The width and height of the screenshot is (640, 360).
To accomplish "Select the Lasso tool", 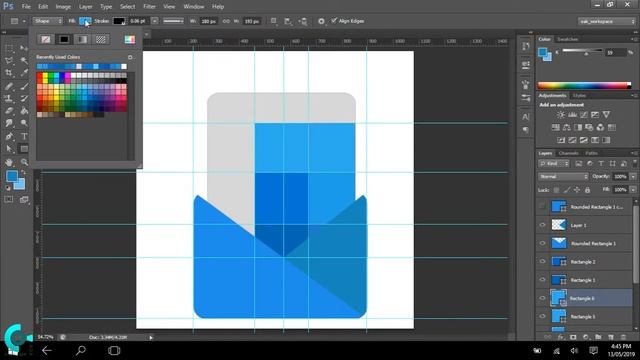I will pyautogui.click(x=9, y=61).
